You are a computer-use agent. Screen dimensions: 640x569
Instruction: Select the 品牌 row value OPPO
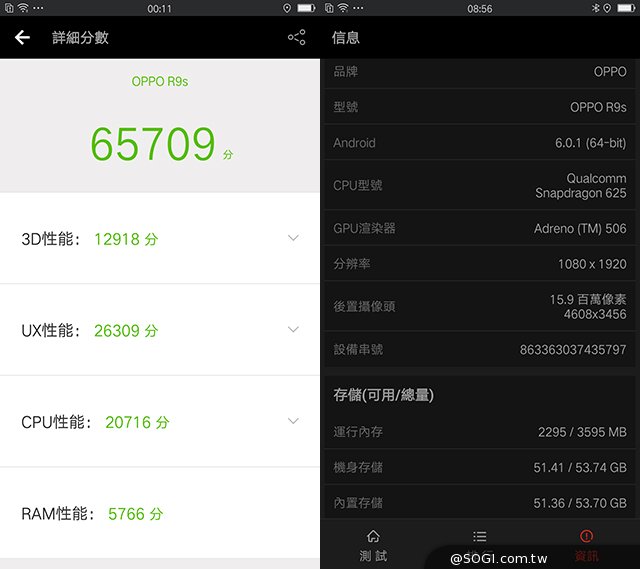pos(610,71)
